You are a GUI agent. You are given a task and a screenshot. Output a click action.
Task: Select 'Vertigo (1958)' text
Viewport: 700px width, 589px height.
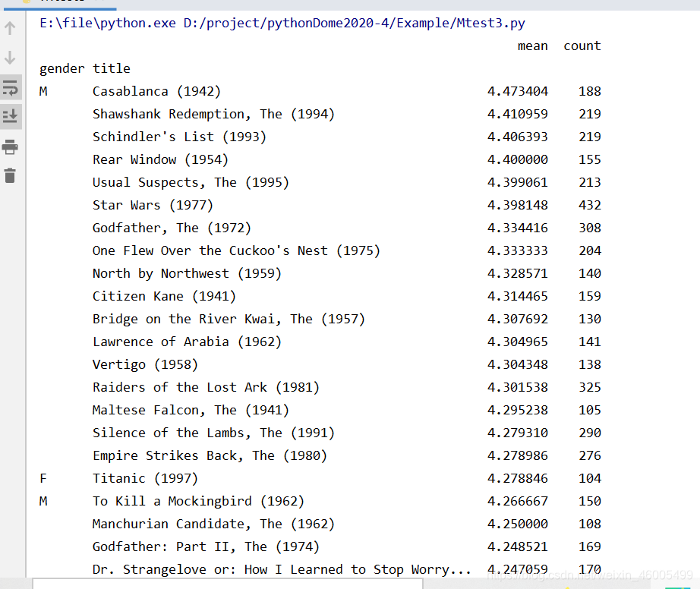(x=146, y=364)
